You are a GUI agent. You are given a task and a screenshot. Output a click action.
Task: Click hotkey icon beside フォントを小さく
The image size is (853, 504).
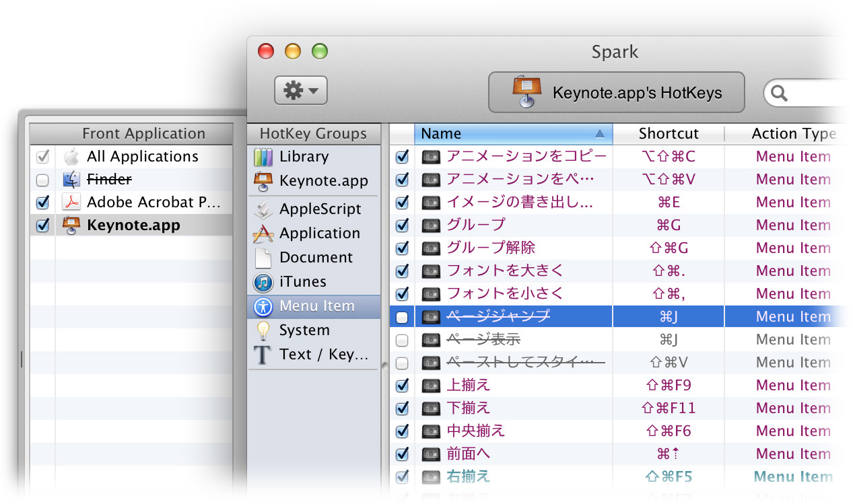(431, 294)
